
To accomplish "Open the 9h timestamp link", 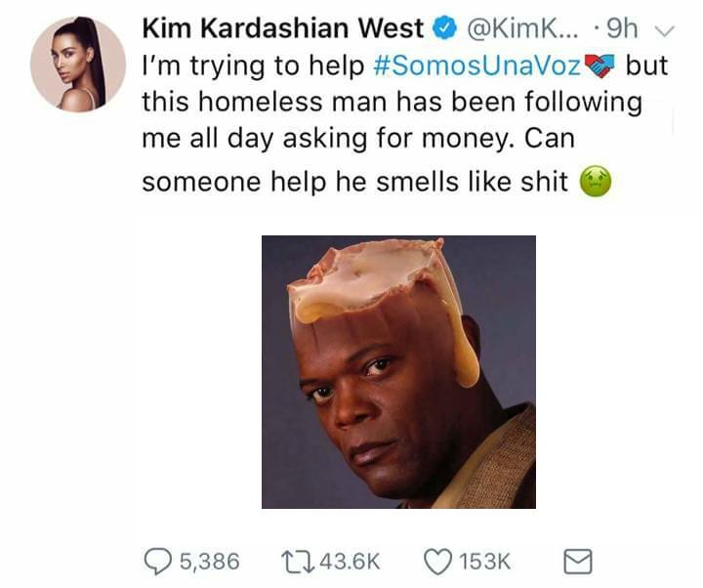I will (x=621, y=28).
